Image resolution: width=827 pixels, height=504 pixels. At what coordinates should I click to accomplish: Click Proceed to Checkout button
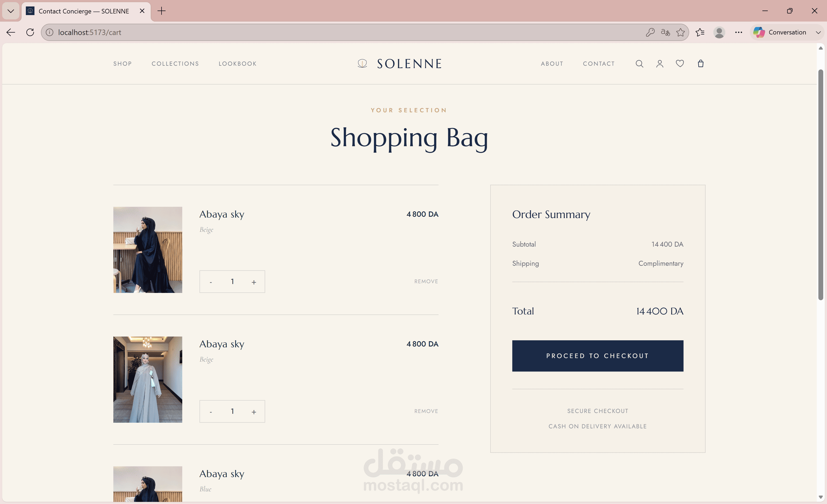tap(597, 356)
